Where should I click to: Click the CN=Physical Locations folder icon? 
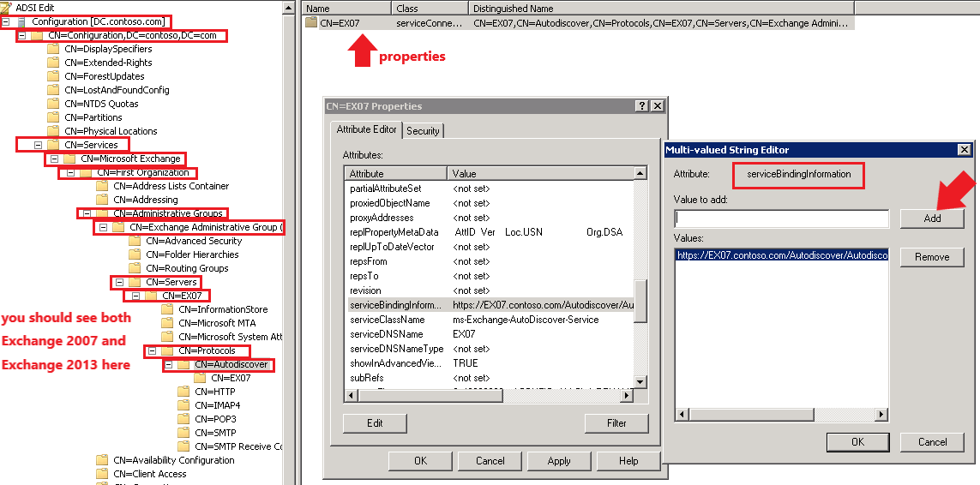click(x=53, y=131)
